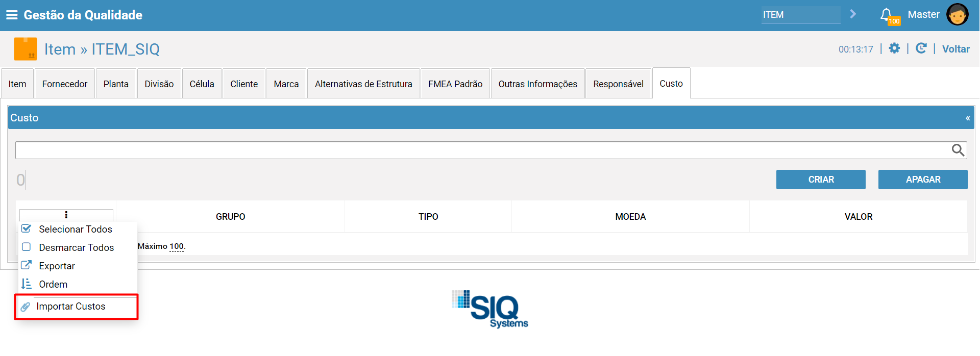Go to the Cliente tab
Image resolution: width=980 pixels, height=356 pixels.
pos(244,84)
